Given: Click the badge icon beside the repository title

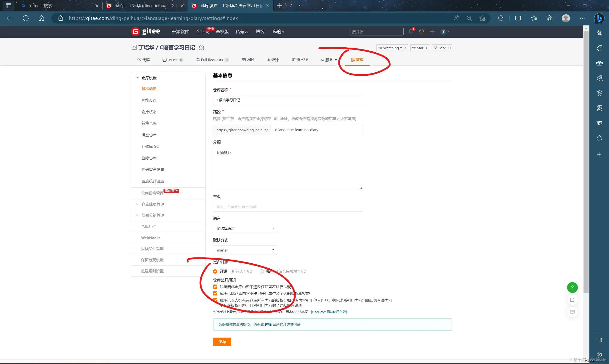Looking at the screenshot, I should pos(201,48).
